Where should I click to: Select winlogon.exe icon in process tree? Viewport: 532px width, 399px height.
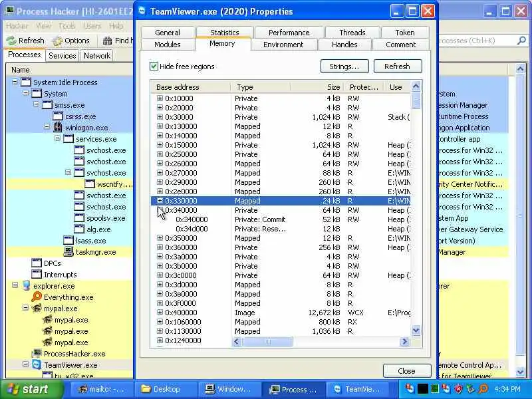pos(58,128)
